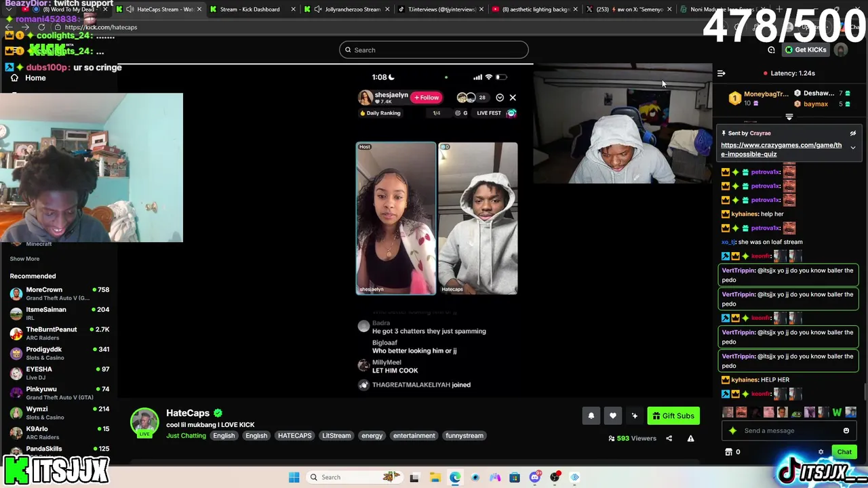Image resolution: width=868 pixels, height=488 pixels.
Task: Open Wymzi recommended channel
Action: pos(59,413)
